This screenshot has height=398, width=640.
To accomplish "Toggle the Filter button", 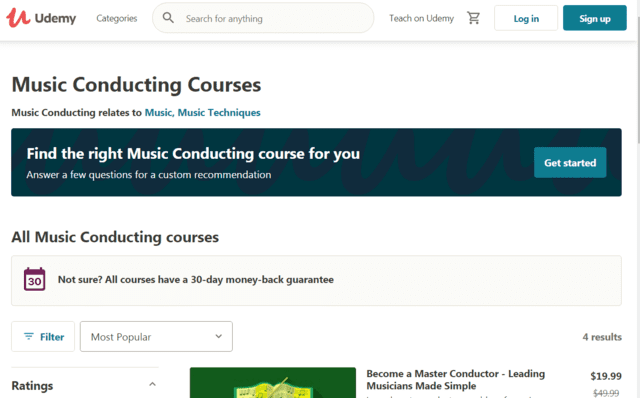I will coord(43,336).
